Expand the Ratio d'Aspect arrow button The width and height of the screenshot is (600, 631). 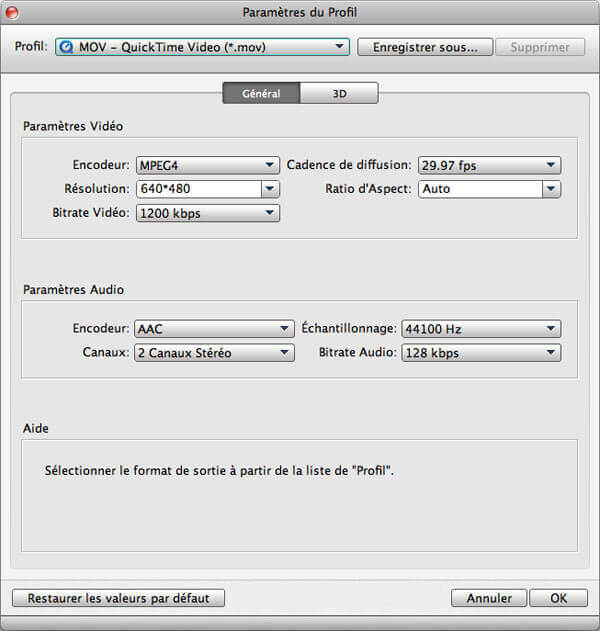(x=551, y=189)
